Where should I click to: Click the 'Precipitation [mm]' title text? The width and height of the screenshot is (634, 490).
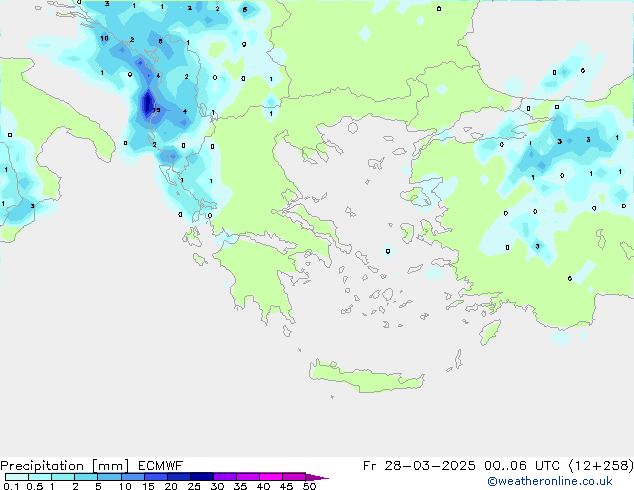tap(65, 466)
